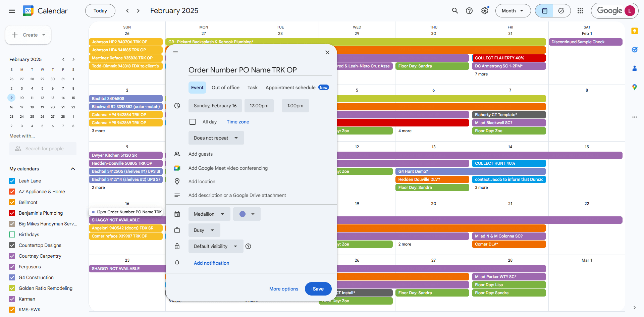Open the Busy availability dropdown

(x=204, y=230)
